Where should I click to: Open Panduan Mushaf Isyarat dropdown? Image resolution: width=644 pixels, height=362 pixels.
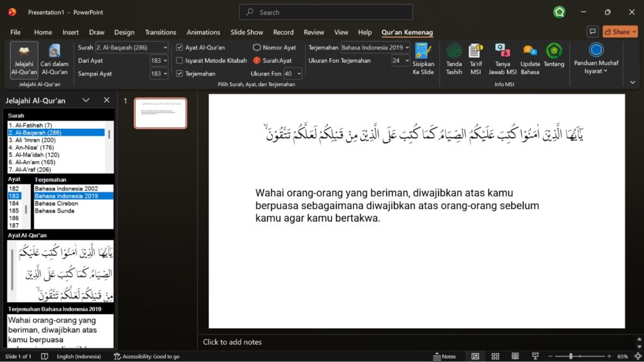click(596, 71)
